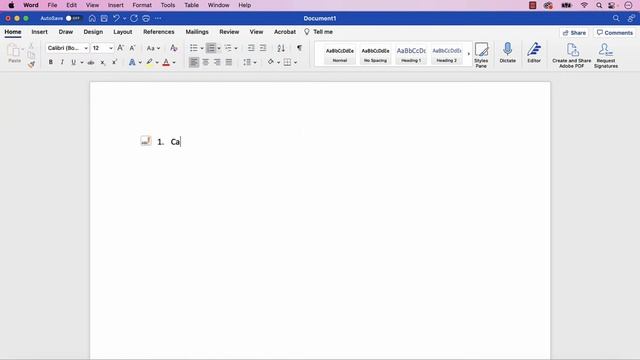This screenshot has height=360, width=640.
Task: Search in document via magnifier icon
Action: point(616,18)
